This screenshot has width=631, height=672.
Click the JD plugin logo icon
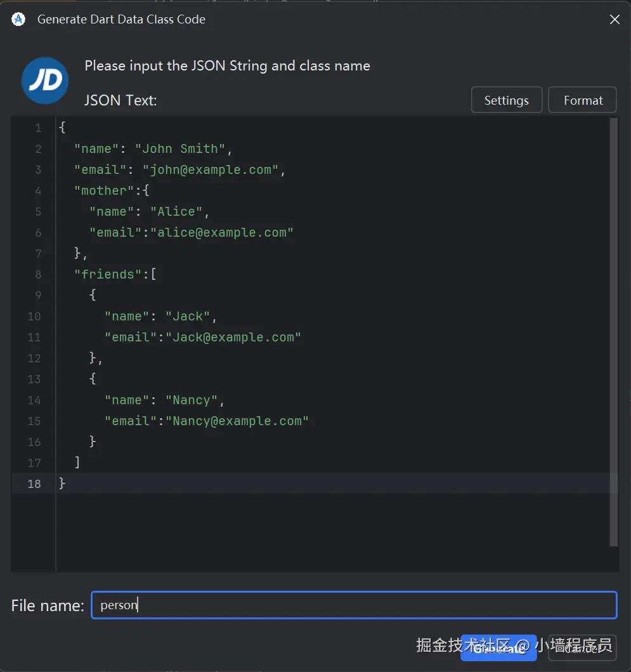[45, 81]
